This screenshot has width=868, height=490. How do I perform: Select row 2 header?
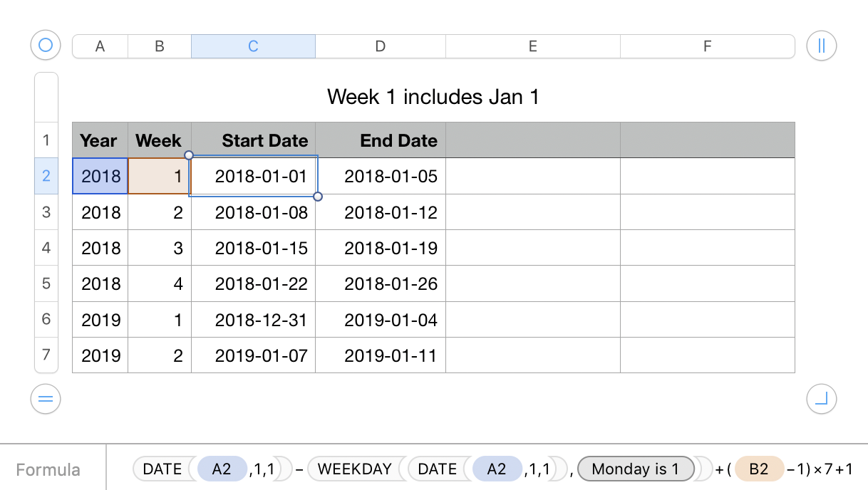pyautogui.click(x=46, y=176)
